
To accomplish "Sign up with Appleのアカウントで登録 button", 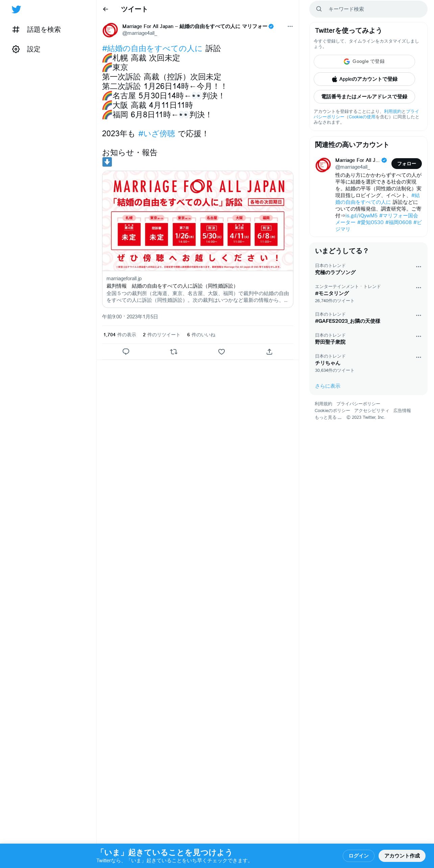I will 364,79.
